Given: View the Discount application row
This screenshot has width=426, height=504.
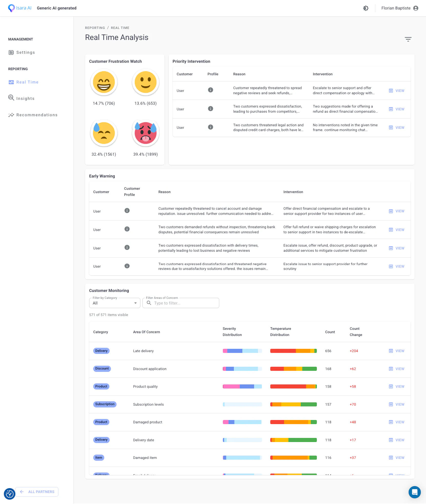Looking at the screenshot, I should [x=397, y=369].
